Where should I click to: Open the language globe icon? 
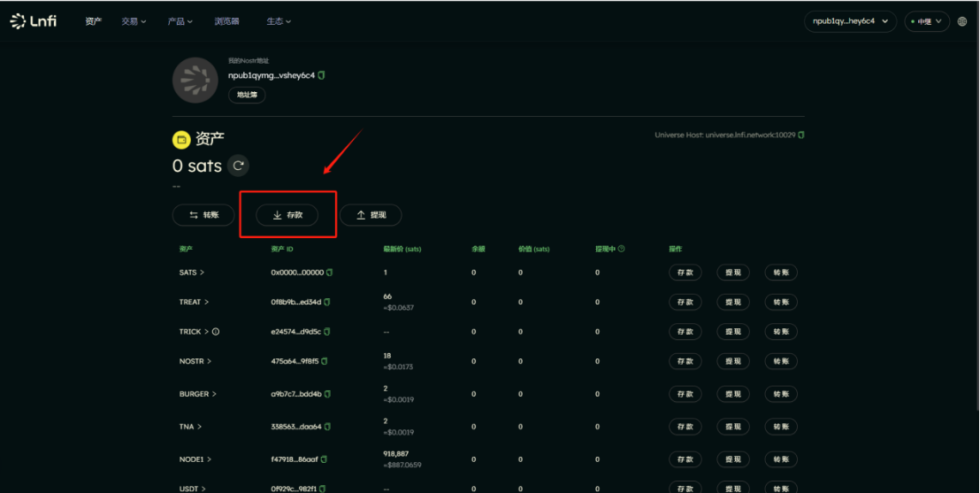[962, 21]
